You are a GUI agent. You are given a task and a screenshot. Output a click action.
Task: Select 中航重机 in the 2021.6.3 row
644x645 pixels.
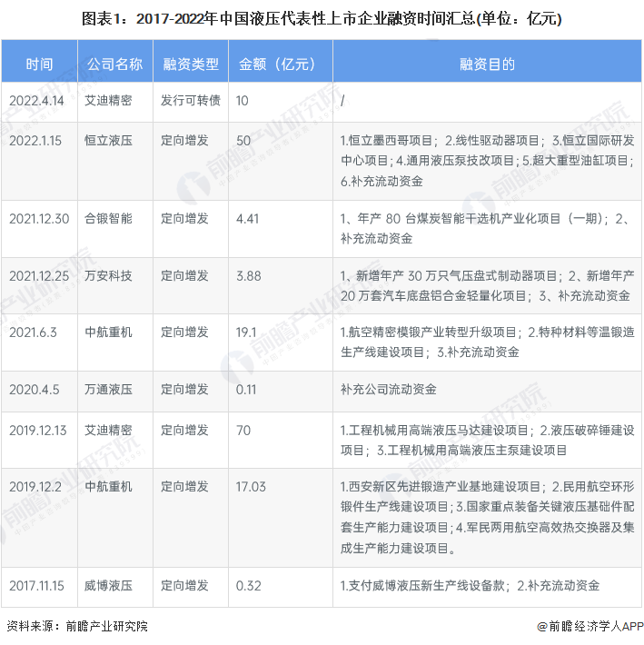[109, 332]
